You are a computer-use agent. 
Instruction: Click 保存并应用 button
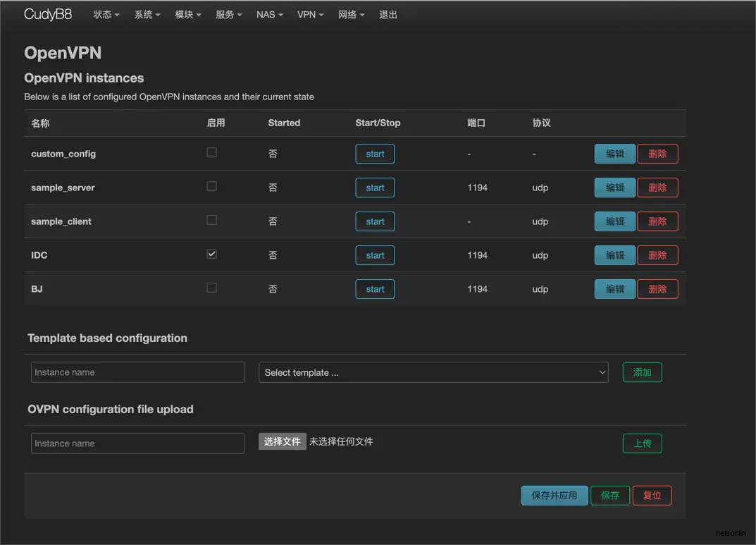tap(554, 496)
